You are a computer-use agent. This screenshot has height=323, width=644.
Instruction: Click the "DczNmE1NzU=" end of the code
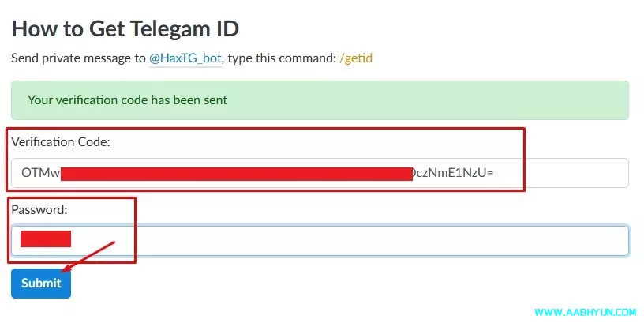tap(454, 173)
